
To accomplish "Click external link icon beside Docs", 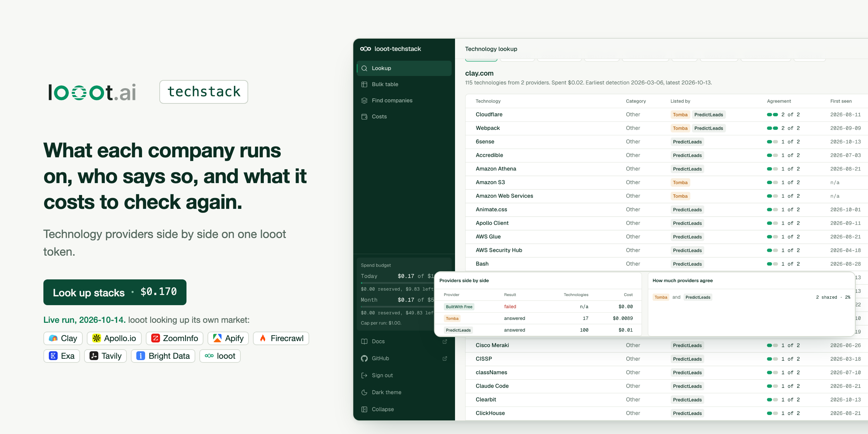I will pos(445,341).
